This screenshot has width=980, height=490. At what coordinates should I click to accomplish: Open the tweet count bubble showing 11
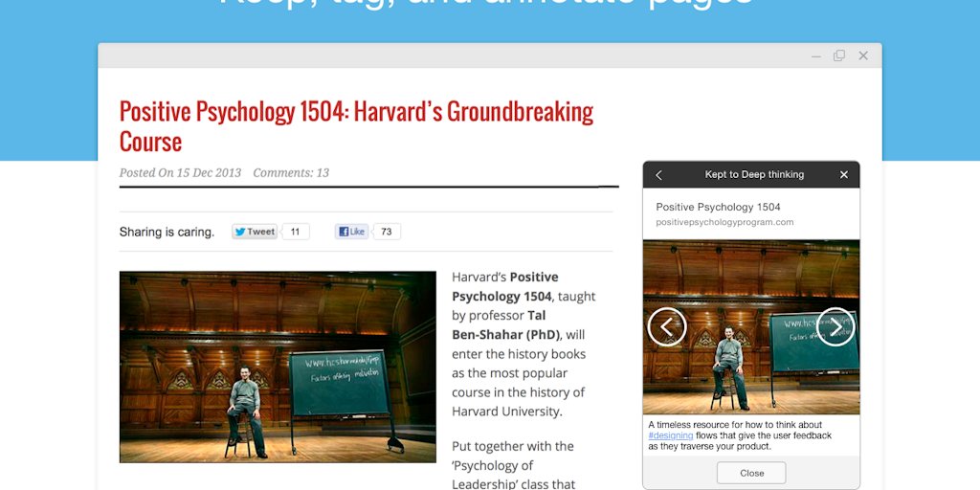[x=296, y=232]
